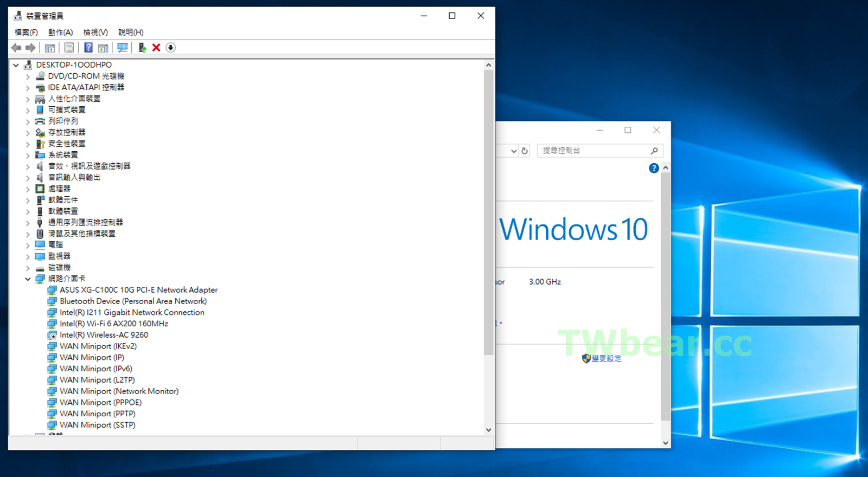868x477 pixels.
Task: Select the 電腦 category label
Action: pyautogui.click(x=55, y=245)
